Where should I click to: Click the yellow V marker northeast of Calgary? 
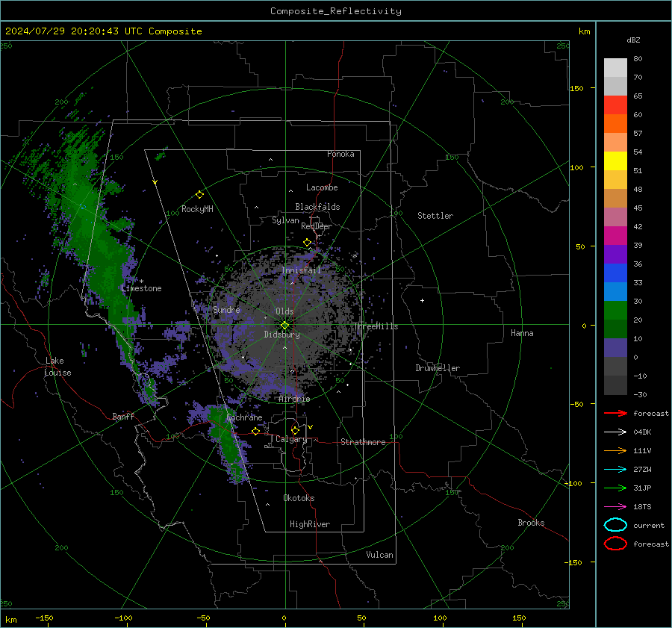click(311, 427)
